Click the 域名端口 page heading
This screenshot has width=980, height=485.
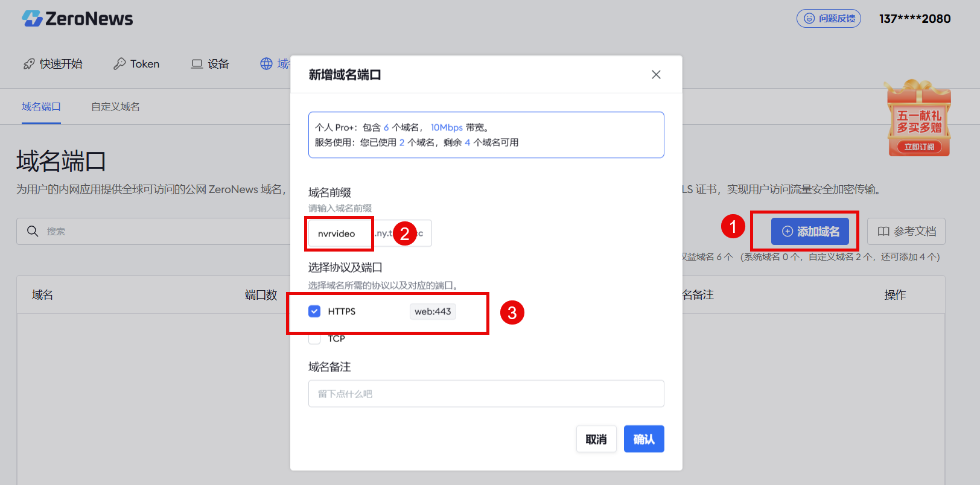(61, 161)
